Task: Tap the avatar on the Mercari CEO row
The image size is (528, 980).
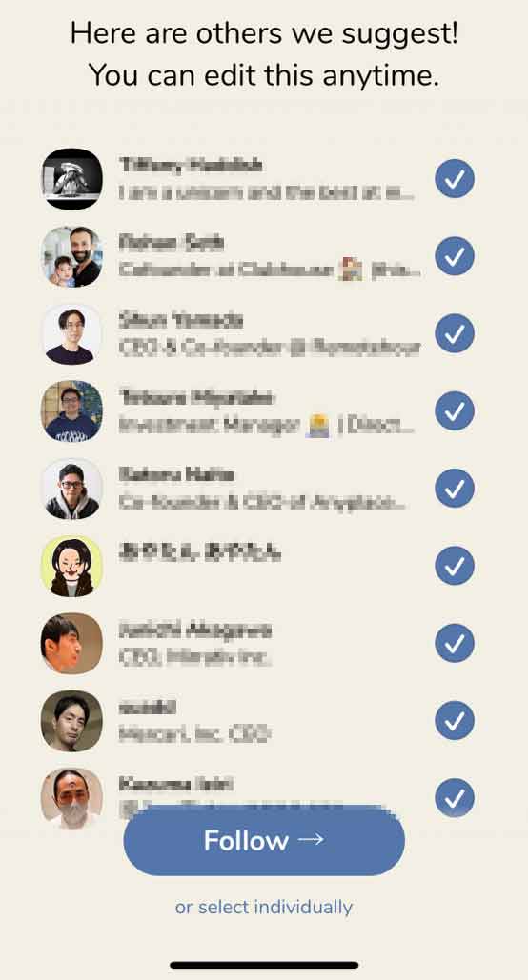Action: [x=71, y=721]
